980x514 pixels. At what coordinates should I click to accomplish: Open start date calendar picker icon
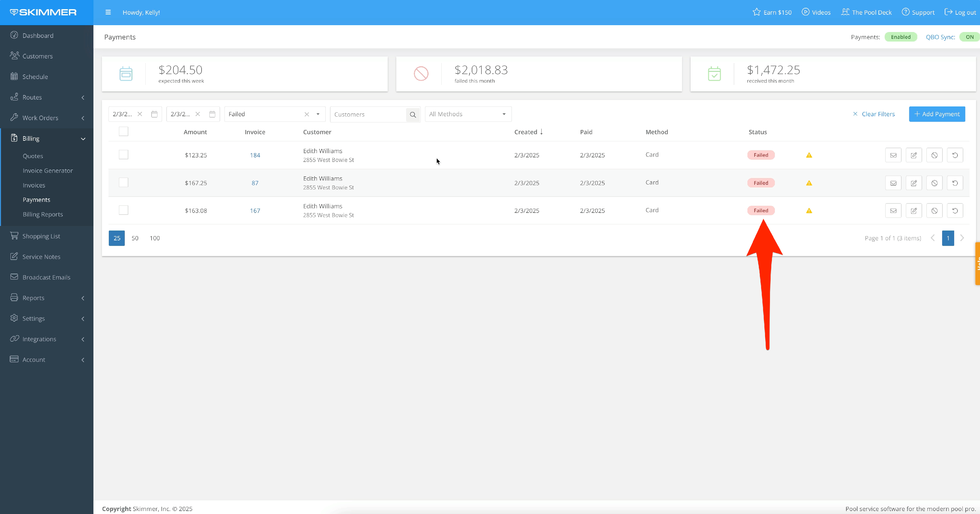point(154,114)
